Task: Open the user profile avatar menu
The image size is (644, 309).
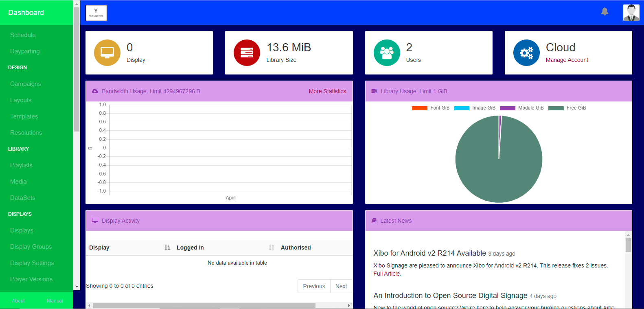Action: click(x=631, y=13)
